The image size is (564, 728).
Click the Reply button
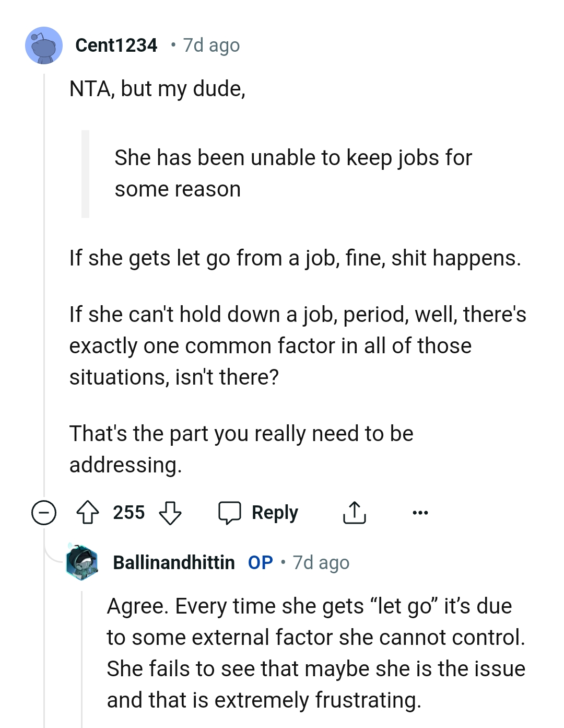coord(275,512)
